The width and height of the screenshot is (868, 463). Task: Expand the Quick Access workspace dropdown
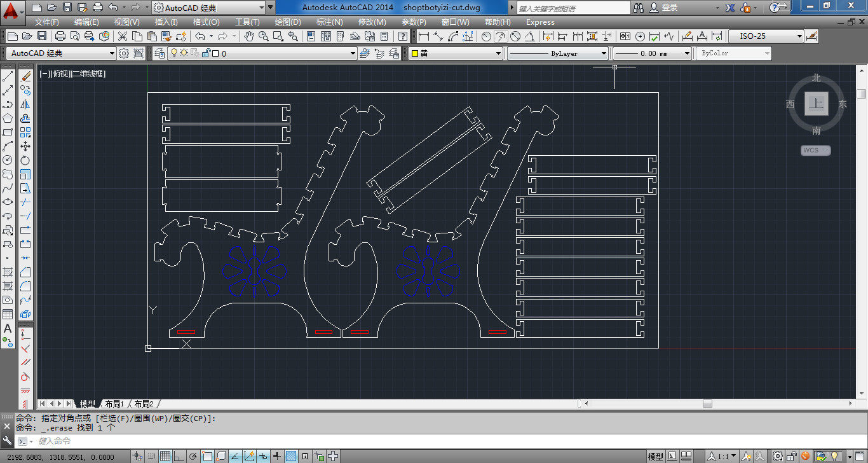point(261,8)
